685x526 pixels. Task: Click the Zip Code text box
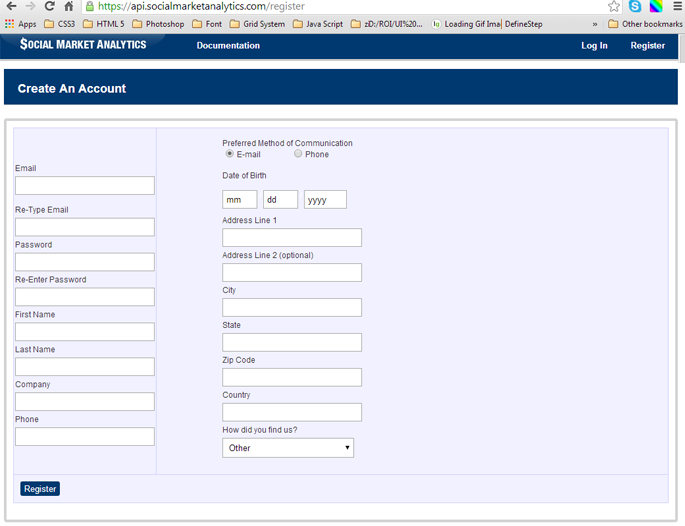[x=292, y=378]
